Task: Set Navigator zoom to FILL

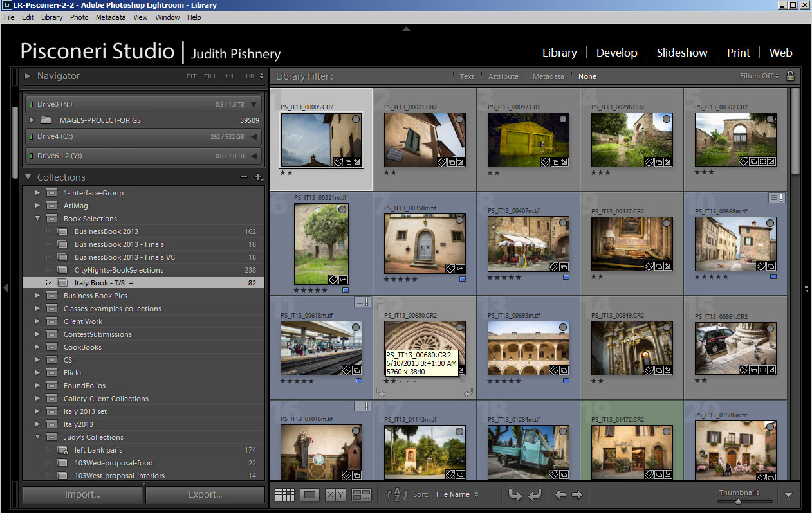Action: 210,76
